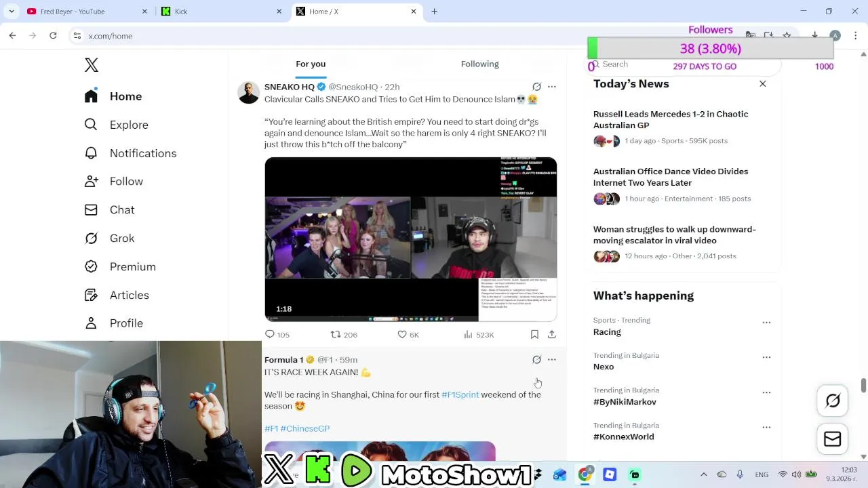
Task: Click Grok icon on Formula 1 post
Action: click(536, 359)
